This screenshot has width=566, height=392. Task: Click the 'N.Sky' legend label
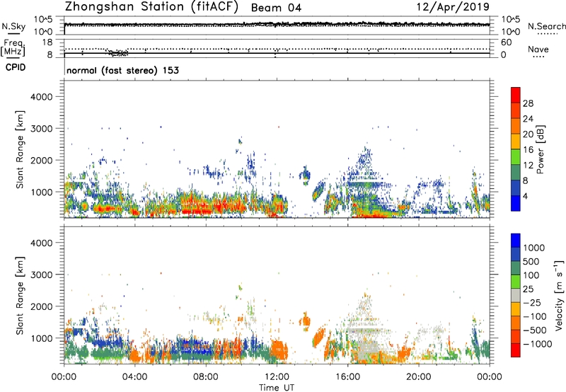pos(13,27)
